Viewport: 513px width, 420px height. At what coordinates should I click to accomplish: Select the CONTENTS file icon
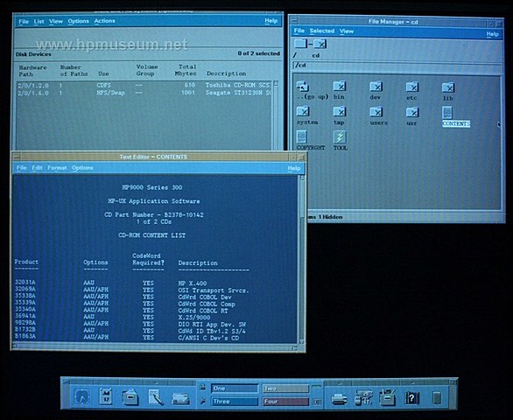pos(447,113)
